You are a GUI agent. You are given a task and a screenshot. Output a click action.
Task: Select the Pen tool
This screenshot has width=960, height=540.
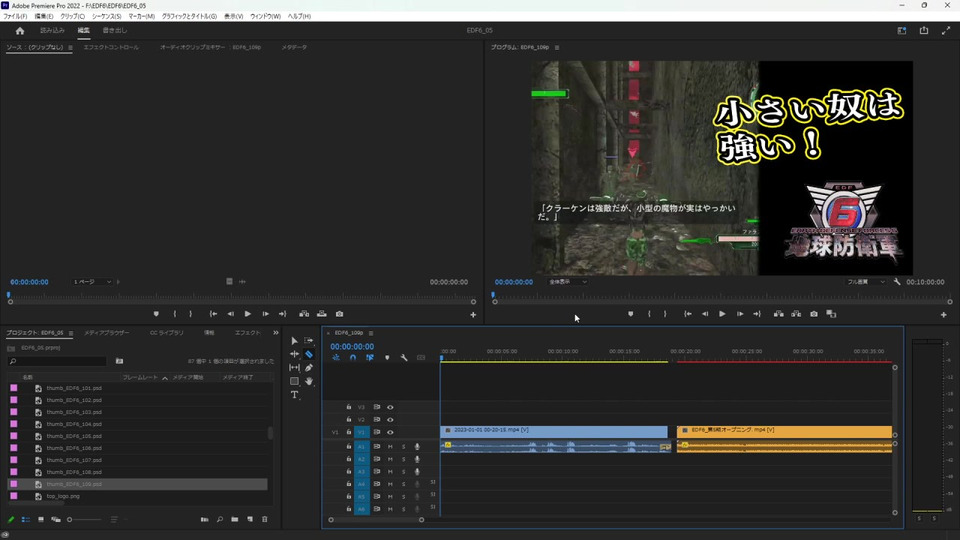309,368
